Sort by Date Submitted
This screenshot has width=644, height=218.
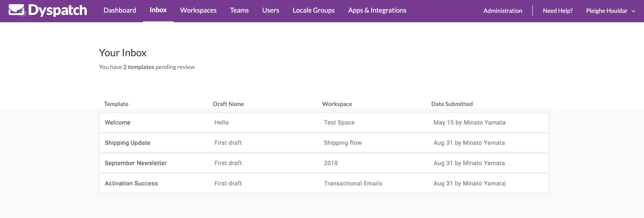452,104
